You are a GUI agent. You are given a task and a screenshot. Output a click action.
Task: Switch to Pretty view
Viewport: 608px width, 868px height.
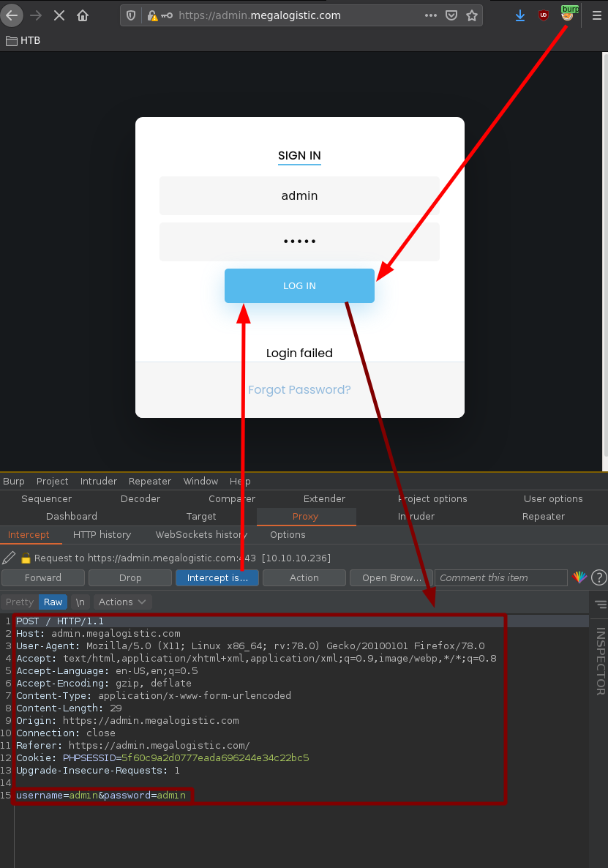20,602
